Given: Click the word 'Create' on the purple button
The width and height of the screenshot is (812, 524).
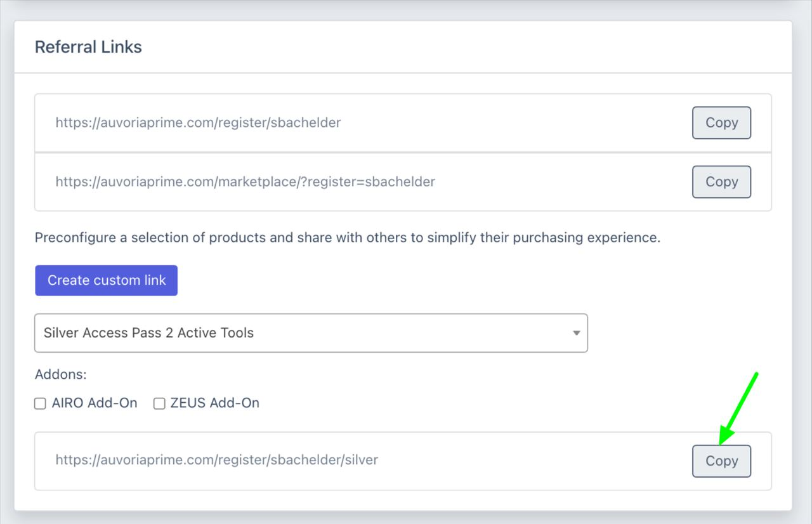Looking at the screenshot, I should coord(69,280).
